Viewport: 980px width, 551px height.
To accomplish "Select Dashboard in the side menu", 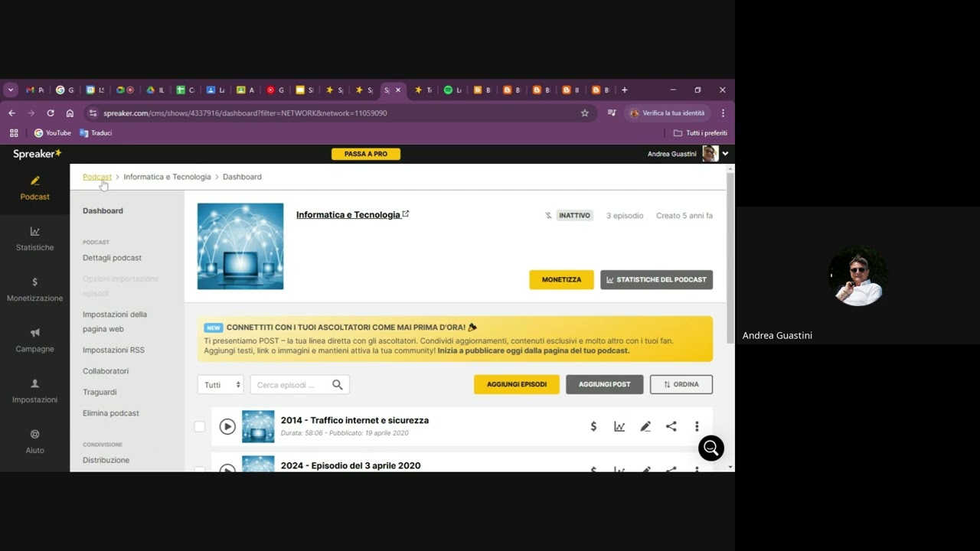I will tap(103, 210).
